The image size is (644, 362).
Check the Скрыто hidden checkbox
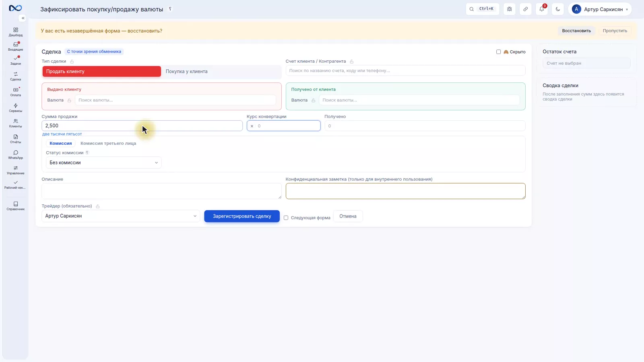(x=498, y=52)
